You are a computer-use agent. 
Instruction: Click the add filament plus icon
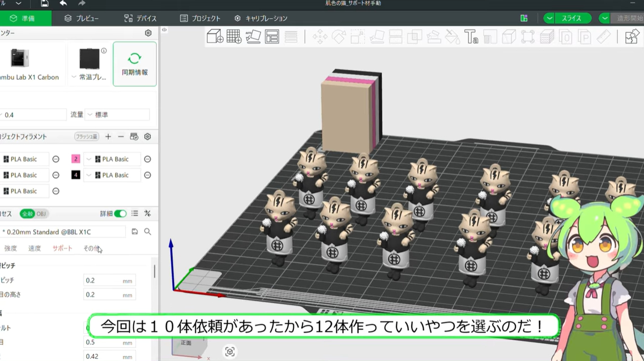click(108, 136)
